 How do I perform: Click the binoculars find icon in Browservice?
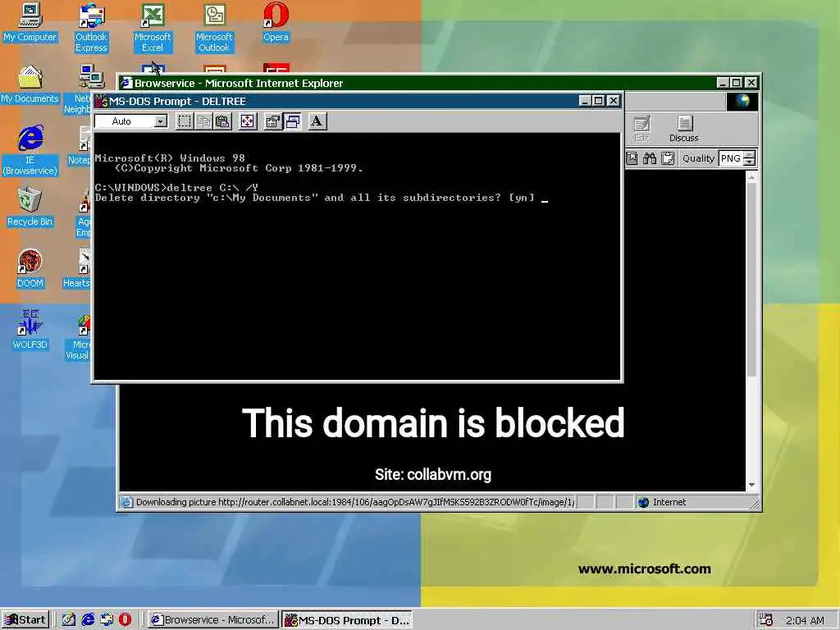pyautogui.click(x=650, y=158)
